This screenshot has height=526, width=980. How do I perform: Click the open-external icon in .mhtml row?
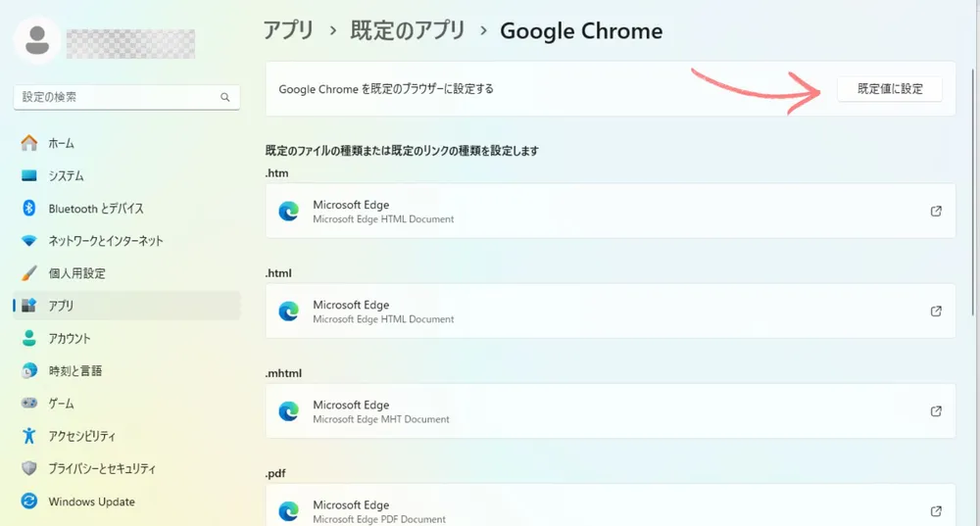coord(936,411)
